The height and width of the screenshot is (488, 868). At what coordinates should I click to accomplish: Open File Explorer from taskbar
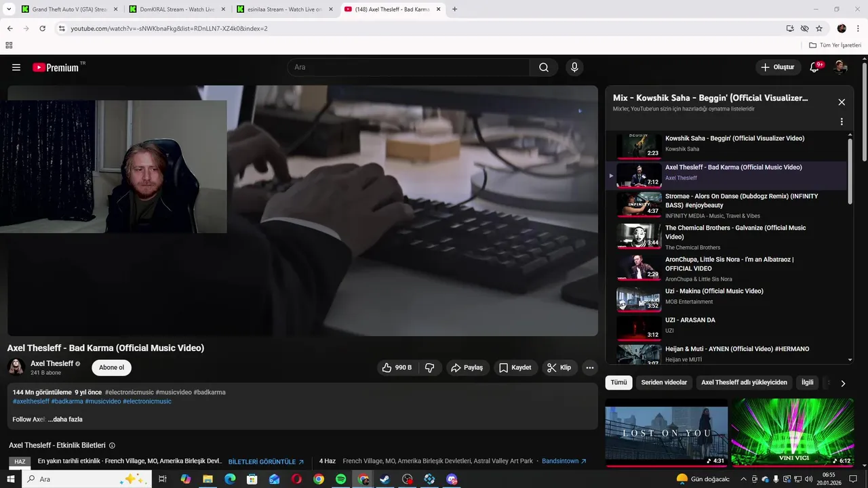[208, 479]
